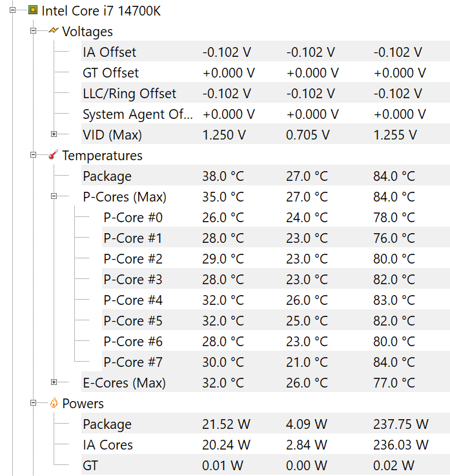Collapse the P-Cores (Max) group
The image size is (450, 476).
(54, 196)
